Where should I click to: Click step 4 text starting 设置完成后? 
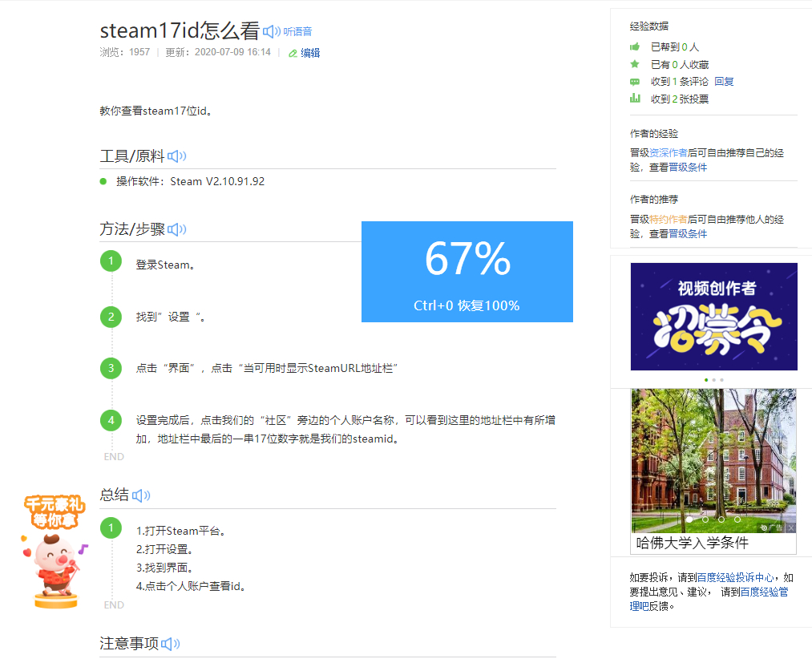345,430
